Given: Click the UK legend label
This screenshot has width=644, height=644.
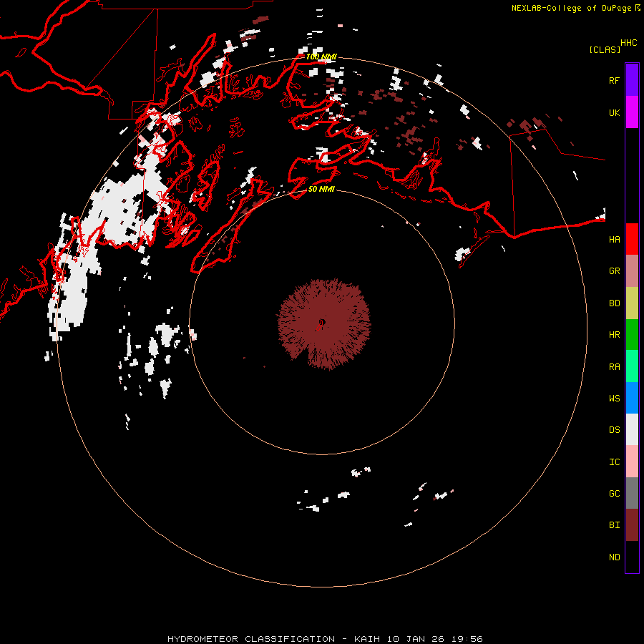Looking at the screenshot, I should coord(615,113).
